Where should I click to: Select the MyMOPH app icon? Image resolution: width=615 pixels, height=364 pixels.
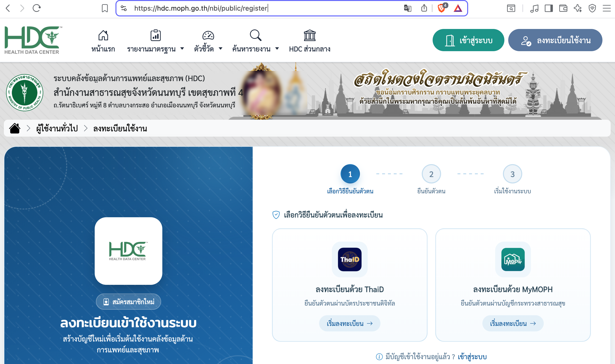point(513,259)
